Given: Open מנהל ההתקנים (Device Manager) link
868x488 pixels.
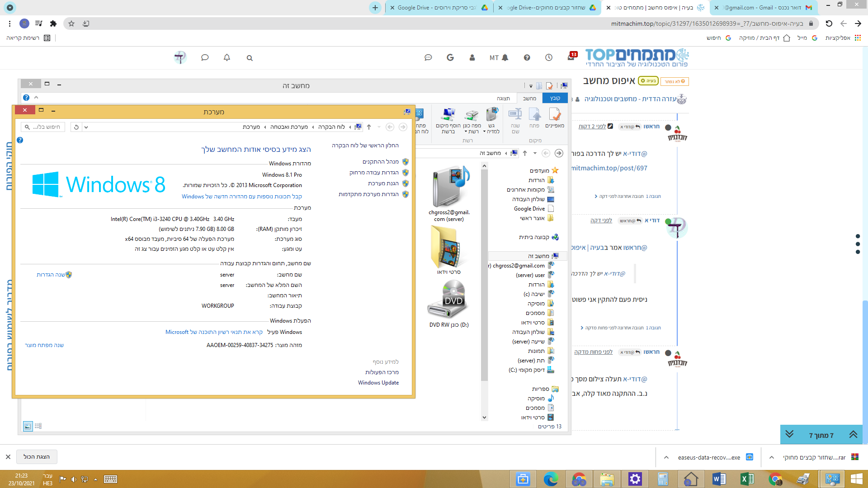Looking at the screenshot, I should (380, 161).
